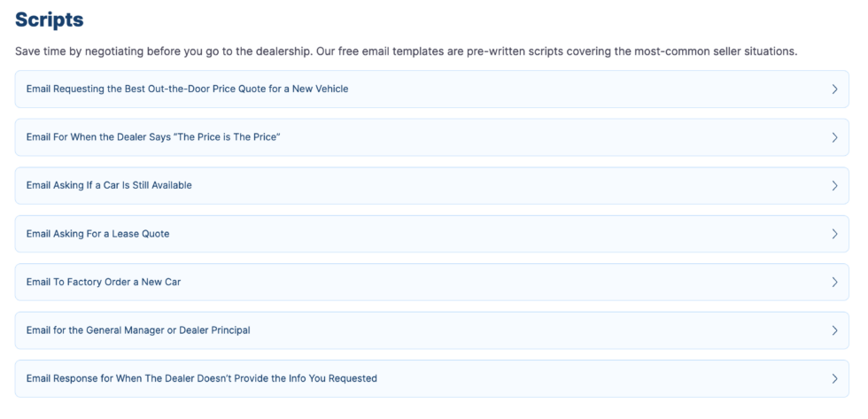This screenshot has height=419, width=868.
Task: Expand the Asking If Car Is Still Available panel
Action: coord(109,186)
